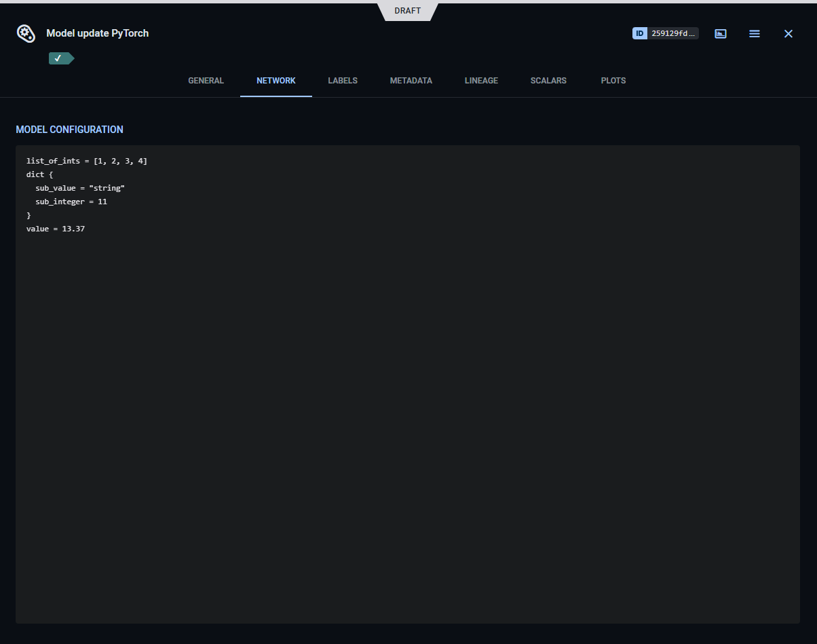Click the DRAFT status label
The image size is (817, 644).
406,10
